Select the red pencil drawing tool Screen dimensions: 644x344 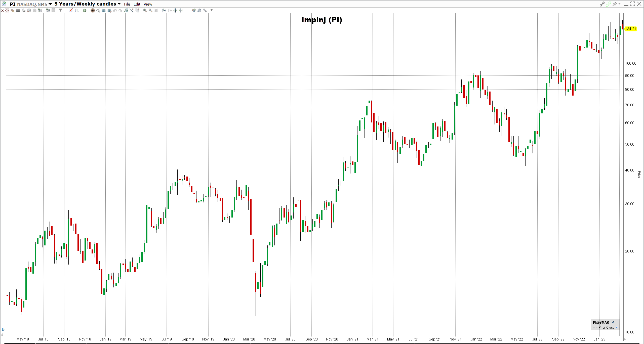click(71, 10)
